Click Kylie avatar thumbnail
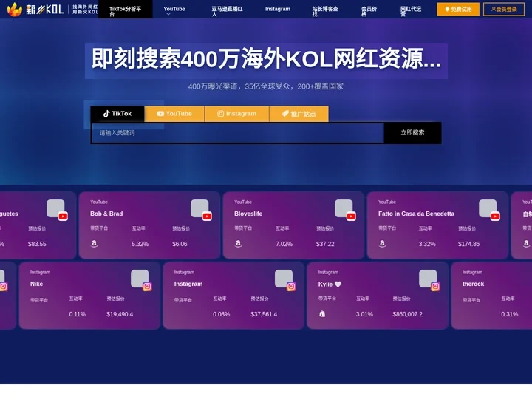The height and width of the screenshot is (399, 532). click(428, 279)
